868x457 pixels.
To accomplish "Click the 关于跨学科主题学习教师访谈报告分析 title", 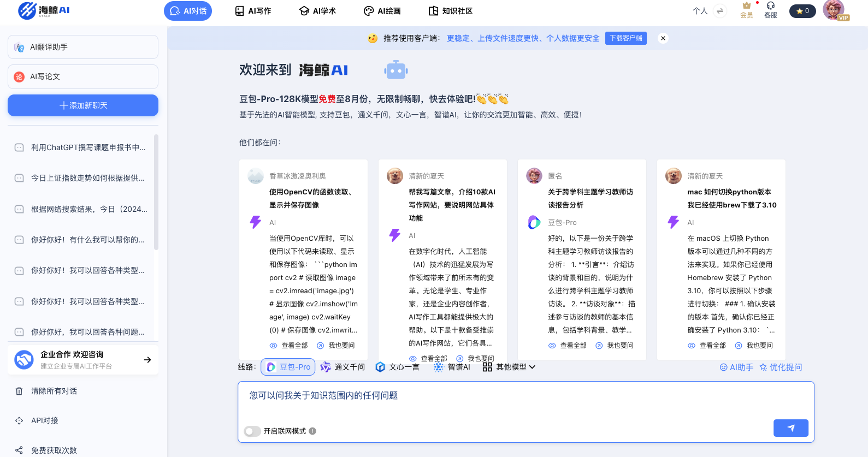I will (591, 198).
